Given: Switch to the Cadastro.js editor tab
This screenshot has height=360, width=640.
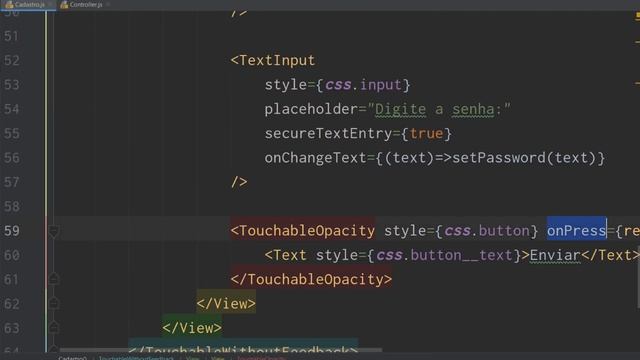Looking at the screenshot, I should pos(28,5).
